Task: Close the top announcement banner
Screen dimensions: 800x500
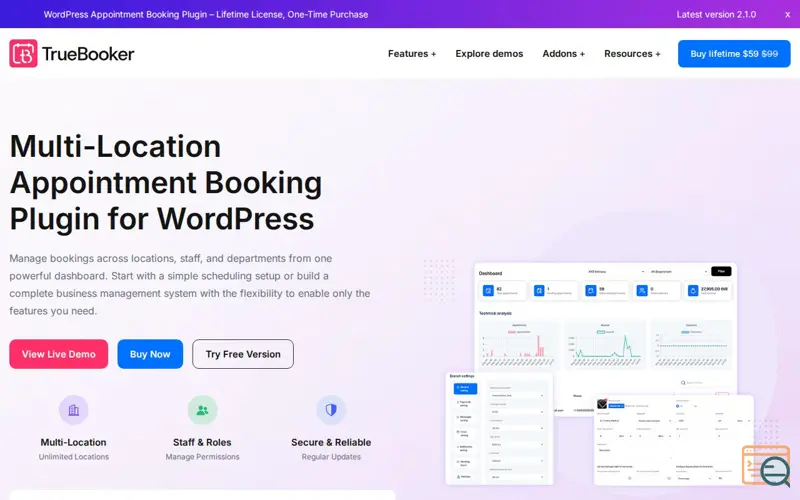Action: (x=787, y=15)
